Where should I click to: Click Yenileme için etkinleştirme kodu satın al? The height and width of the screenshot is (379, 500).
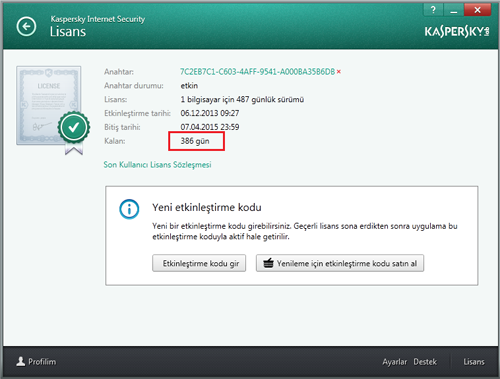(x=340, y=263)
